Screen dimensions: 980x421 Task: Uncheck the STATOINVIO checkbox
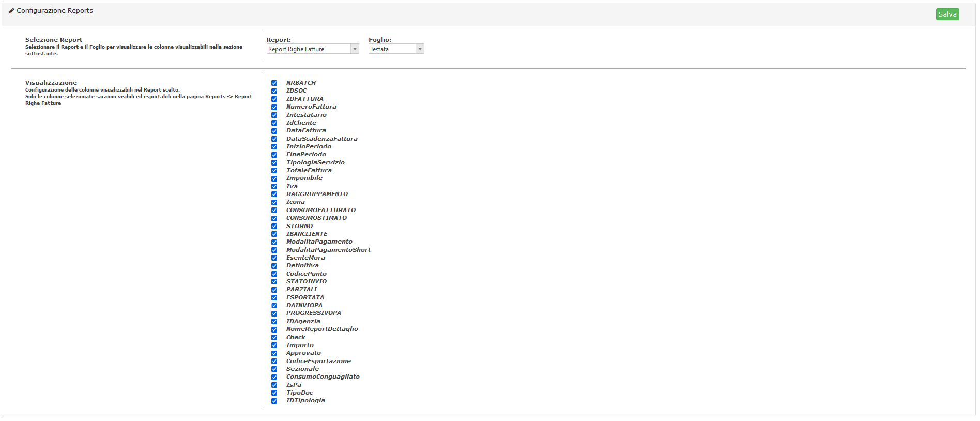click(274, 282)
